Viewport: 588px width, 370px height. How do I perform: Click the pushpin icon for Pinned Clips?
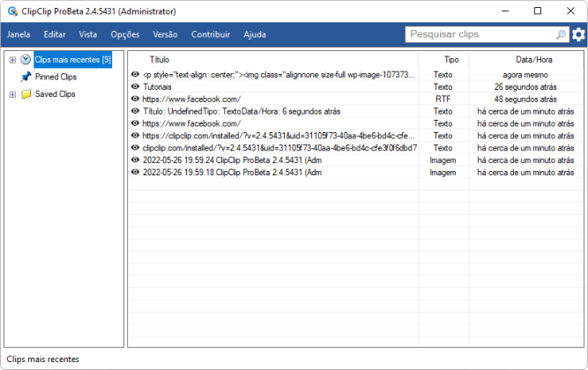point(26,77)
